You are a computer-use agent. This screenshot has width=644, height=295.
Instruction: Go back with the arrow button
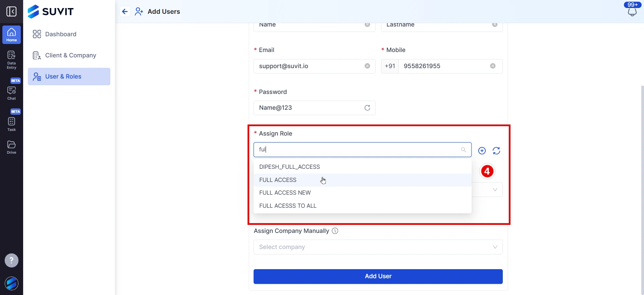[x=125, y=11]
